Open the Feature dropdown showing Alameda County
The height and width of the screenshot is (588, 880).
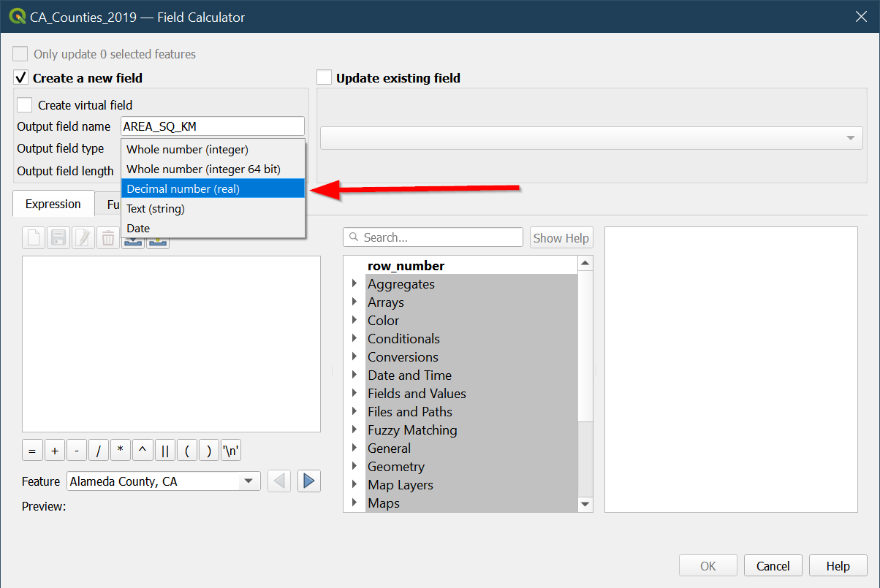pos(163,481)
